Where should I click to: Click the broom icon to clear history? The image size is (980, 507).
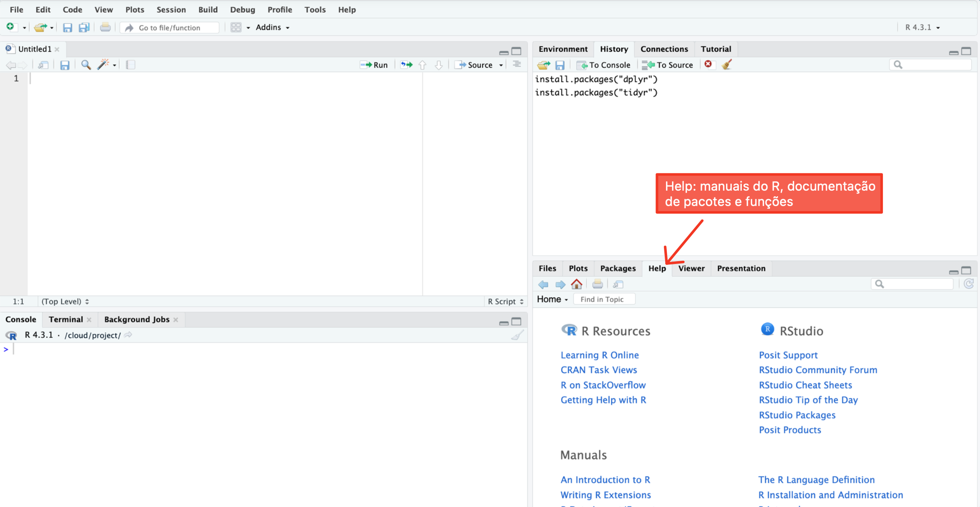[727, 64]
